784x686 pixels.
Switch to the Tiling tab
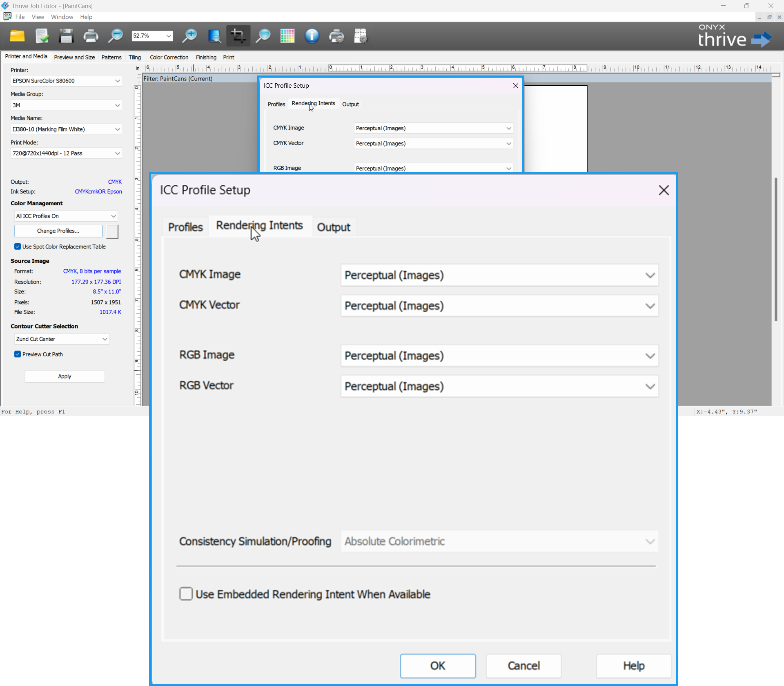coord(135,57)
